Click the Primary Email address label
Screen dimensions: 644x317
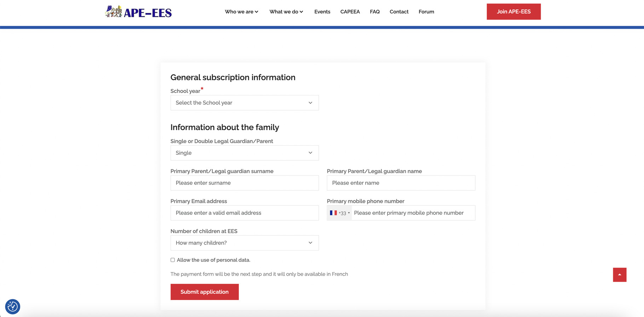199,201
